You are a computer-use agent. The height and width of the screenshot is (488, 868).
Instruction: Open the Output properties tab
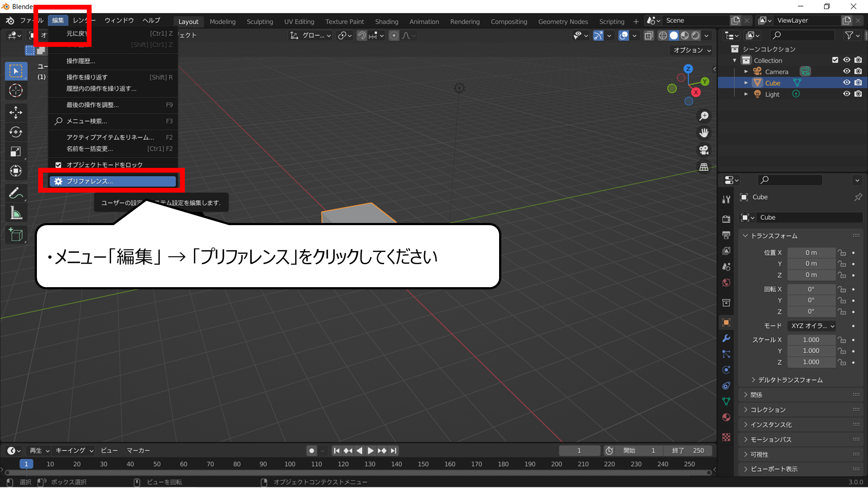click(x=726, y=235)
